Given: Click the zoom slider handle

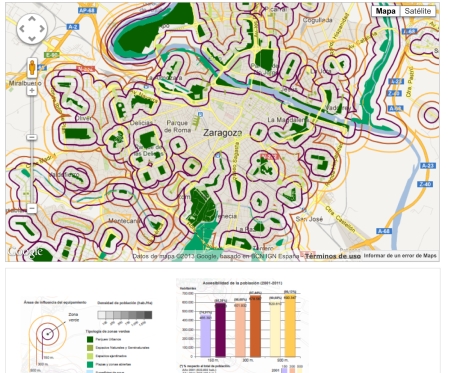Looking at the screenshot, I should pos(32,137).
